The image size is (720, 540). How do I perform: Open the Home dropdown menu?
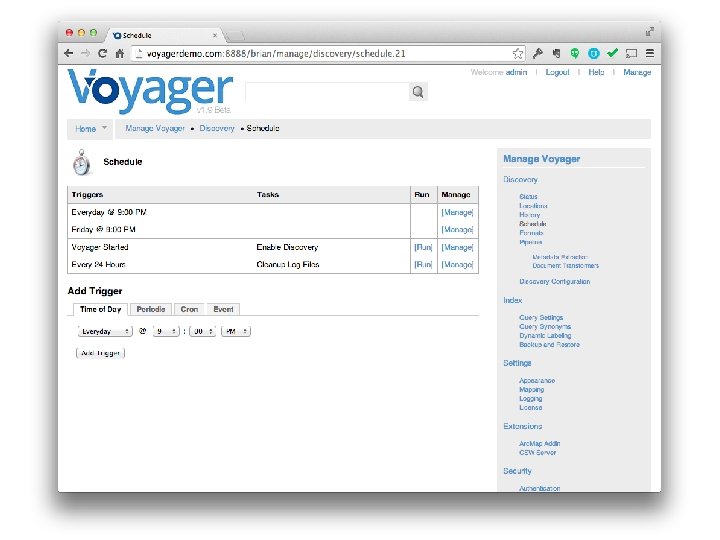[91, 129]
